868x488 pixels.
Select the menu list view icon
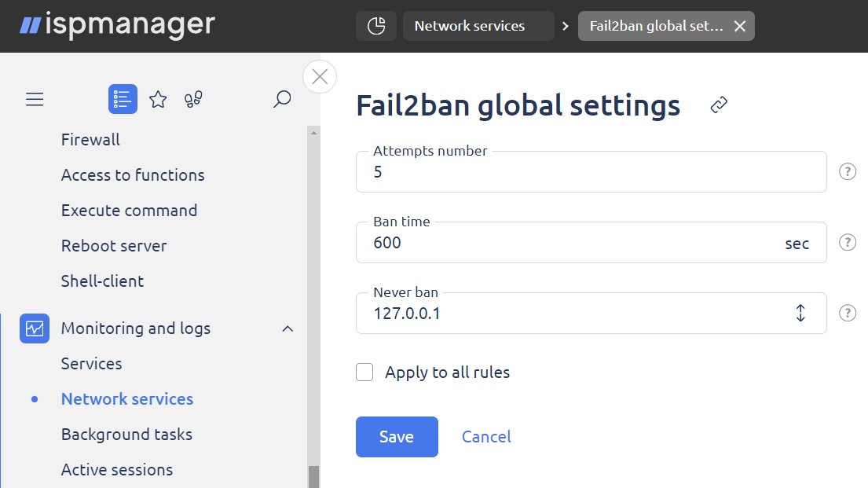coord(123,99)
